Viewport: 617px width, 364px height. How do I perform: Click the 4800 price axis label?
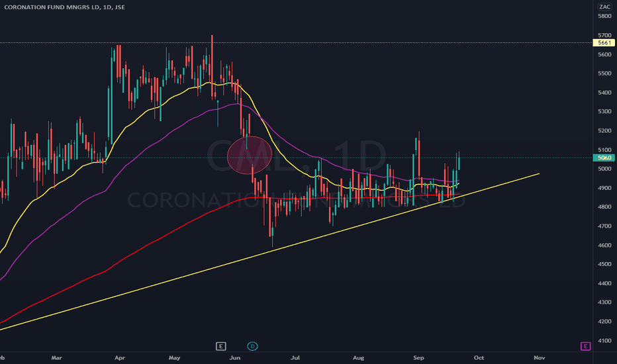pos(604,207)
